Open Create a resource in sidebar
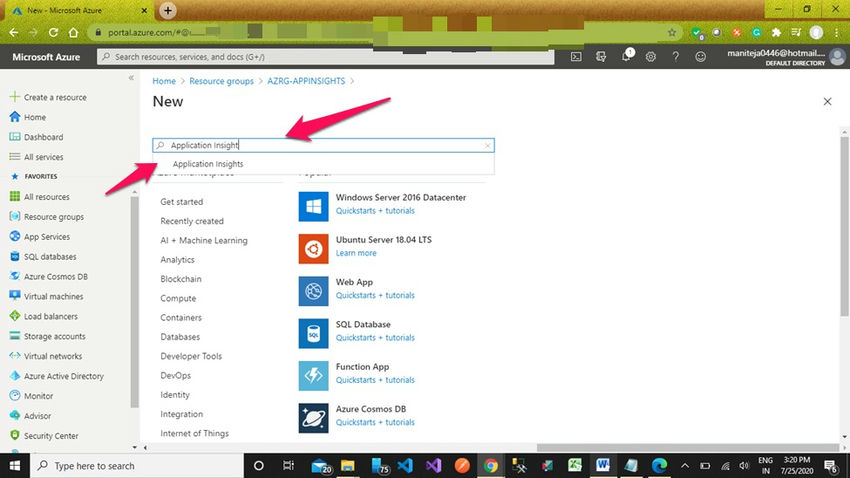This screenshot has width=850, height=478. tap(48, 97)
